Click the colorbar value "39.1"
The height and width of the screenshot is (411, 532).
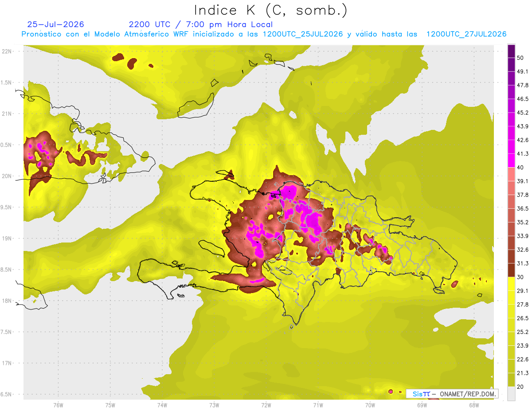522,181
